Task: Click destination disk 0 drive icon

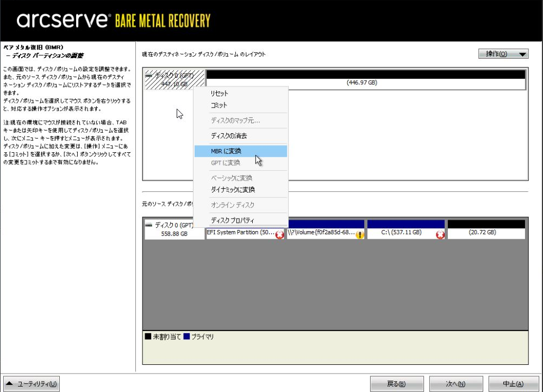Action: (148, 75)
